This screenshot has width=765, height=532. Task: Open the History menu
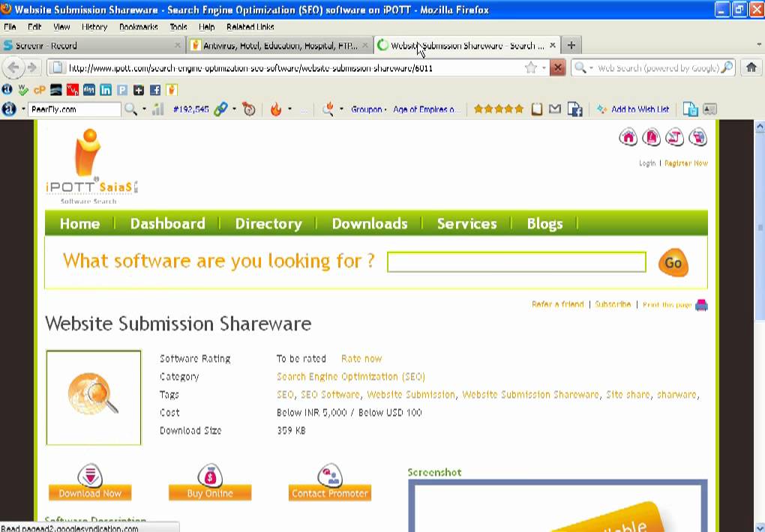(94, 27)
